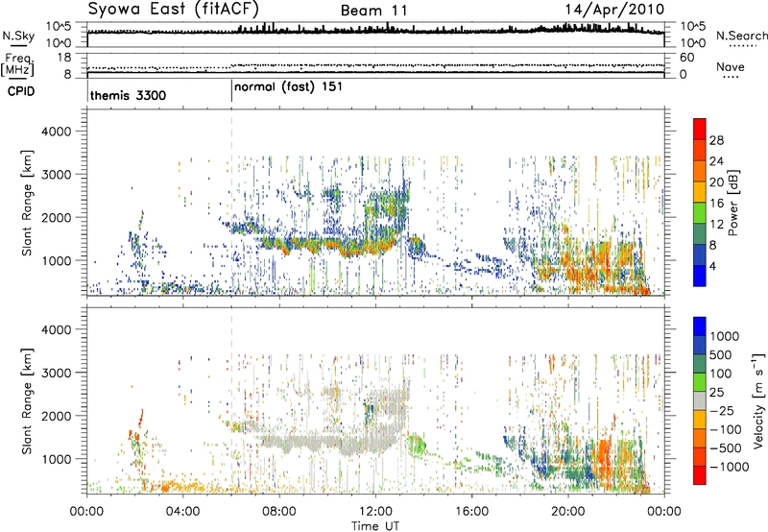Click the '2000' range tick on the power panel
This screenshot has height=532, width=768.
click(56, 217)
